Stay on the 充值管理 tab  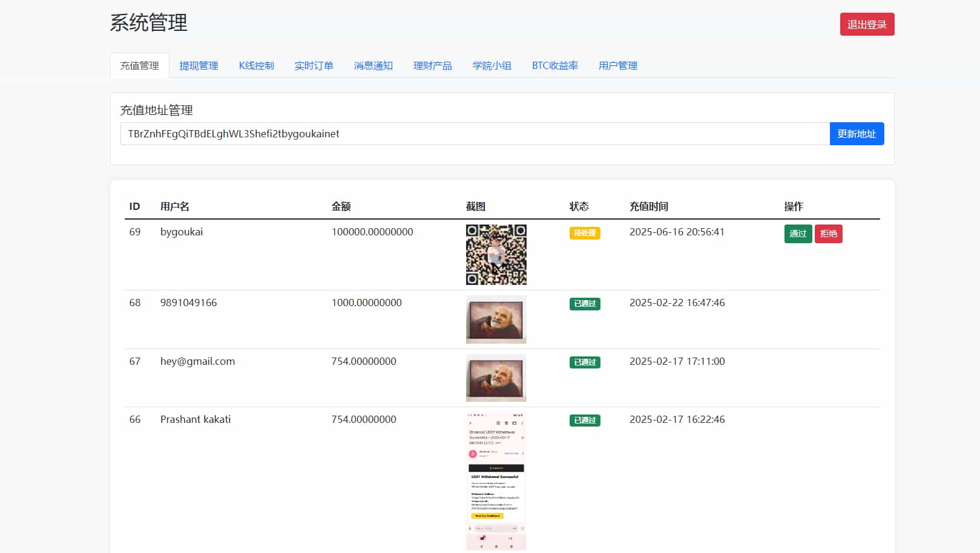click(139, 65)
